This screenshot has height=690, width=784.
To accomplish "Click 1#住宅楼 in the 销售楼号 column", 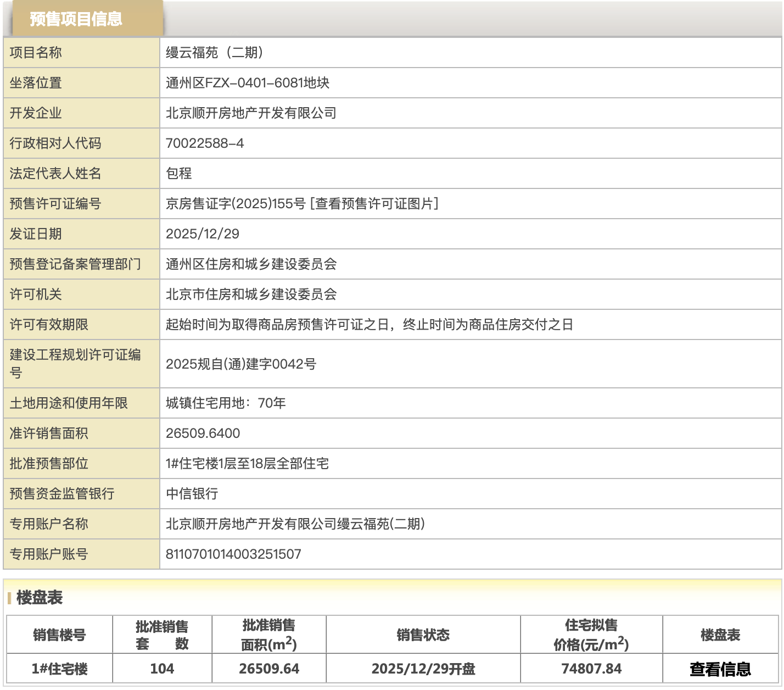I will [x=59, y=669].
